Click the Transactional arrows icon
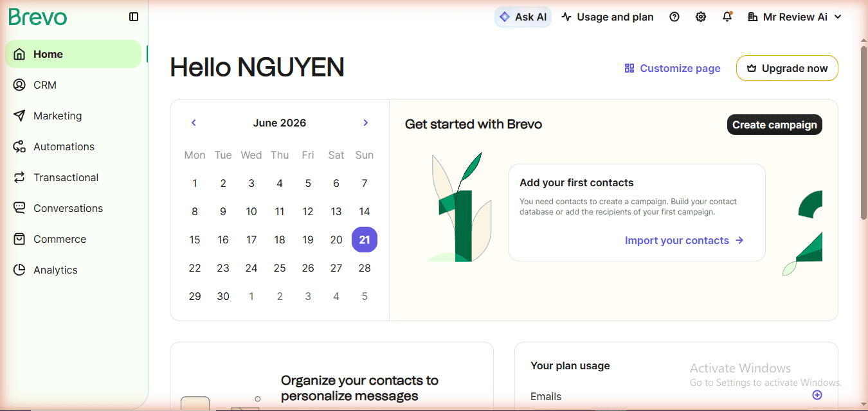The height and width of the screenshot is (411, 868). click(x=19, y=177)
